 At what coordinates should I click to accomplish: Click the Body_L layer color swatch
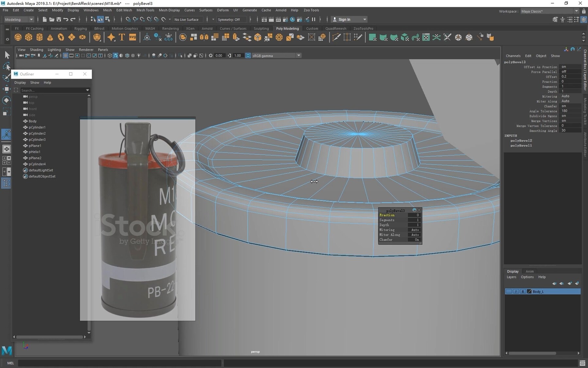click(530, 291)
